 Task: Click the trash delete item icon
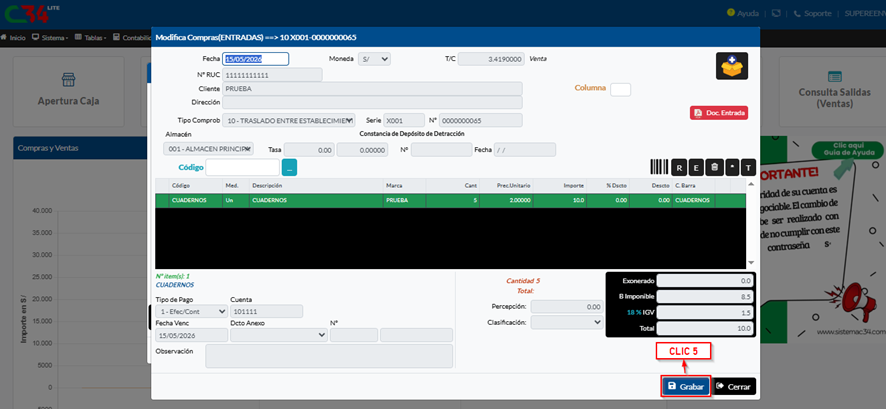714,167
